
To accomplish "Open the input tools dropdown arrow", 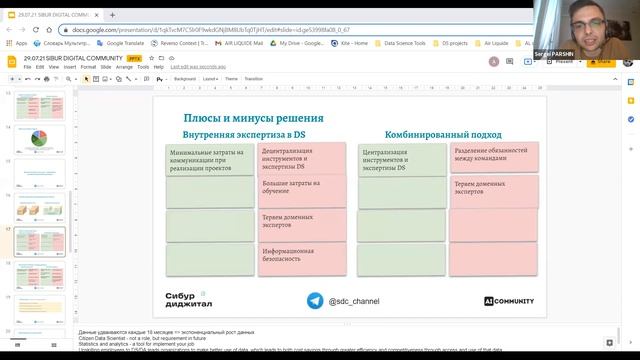I will (x=166, y=79).
